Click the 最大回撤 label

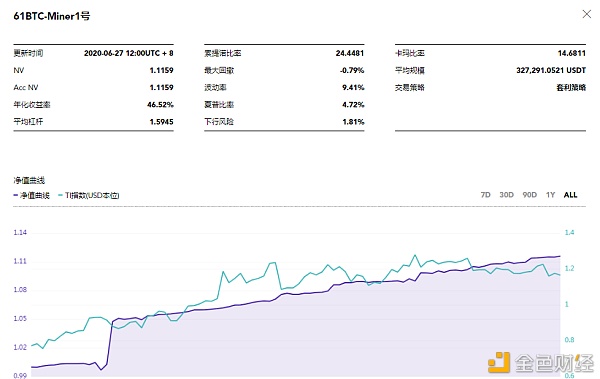tap(219, 70)
